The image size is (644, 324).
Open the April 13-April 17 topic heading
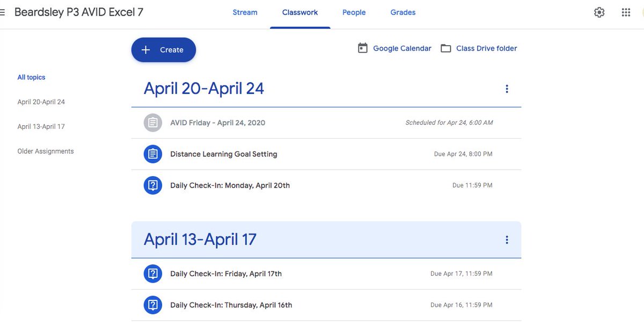(x=200, y=239)
